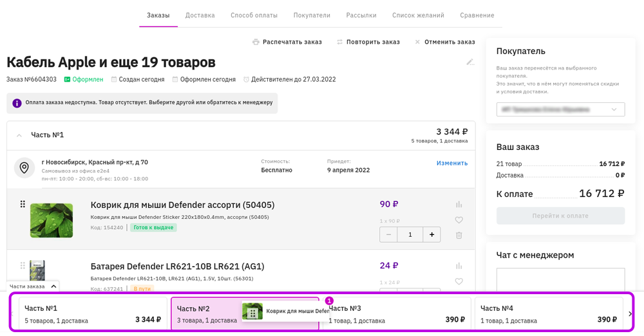Select the Часть №4 card in bottom bar
644x336 pixels.
(549, 314)
